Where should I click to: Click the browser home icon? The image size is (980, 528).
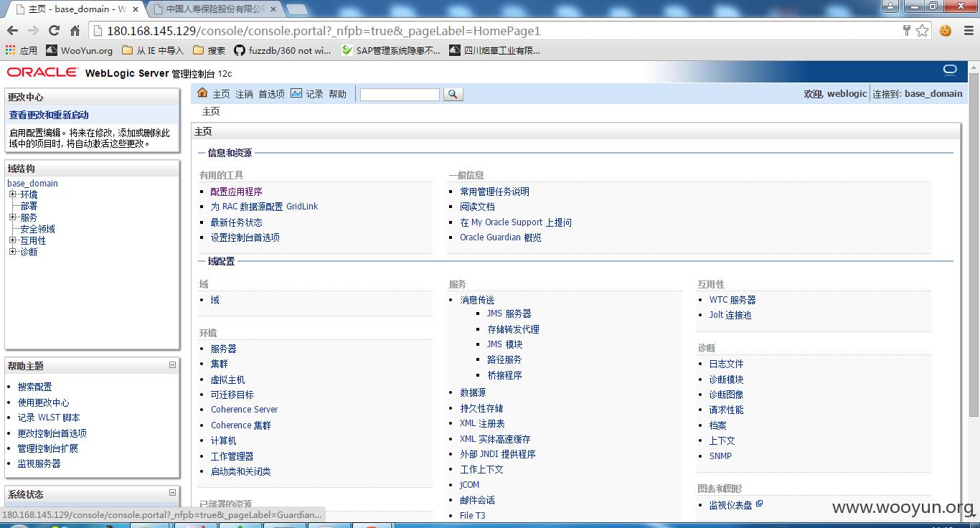75,31
